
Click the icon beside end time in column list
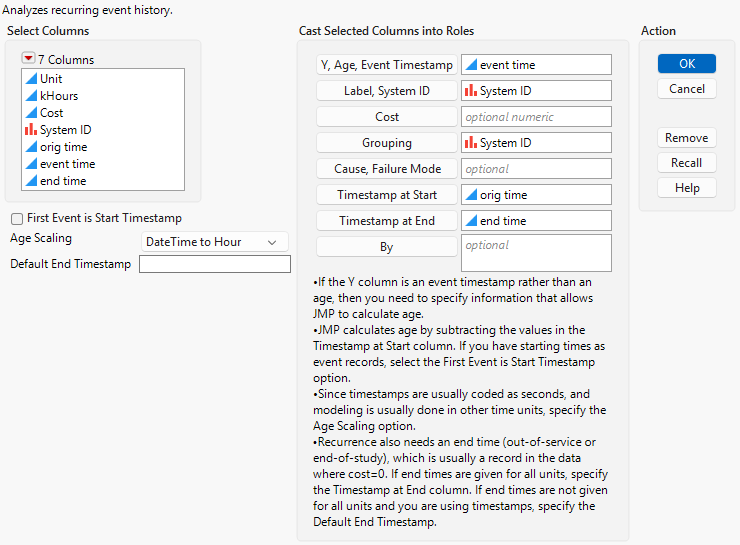point(31,181)
